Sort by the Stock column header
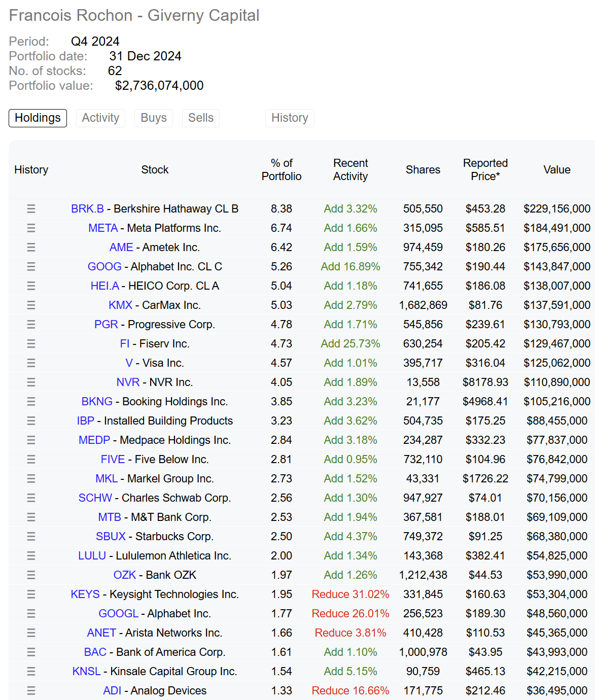The height and width of the screenshot is (700, 596). pyautogui.click(x=155, y=169)
